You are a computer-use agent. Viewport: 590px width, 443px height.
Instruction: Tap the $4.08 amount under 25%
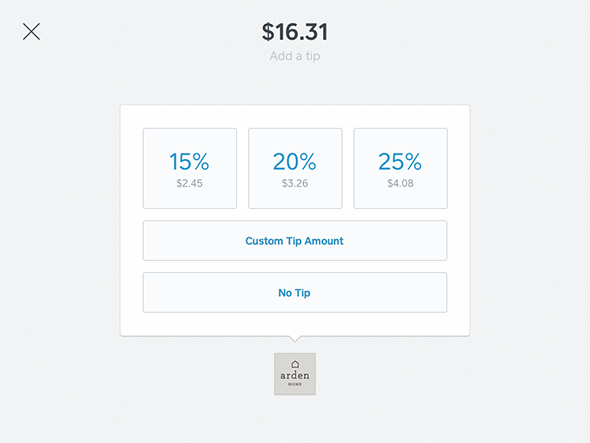(400, 183)
